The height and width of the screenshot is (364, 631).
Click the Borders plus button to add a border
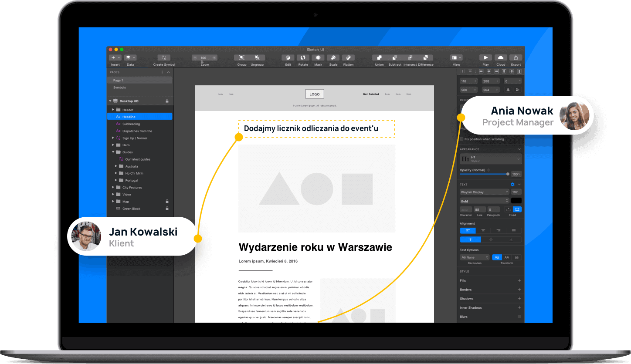point(519,289)
